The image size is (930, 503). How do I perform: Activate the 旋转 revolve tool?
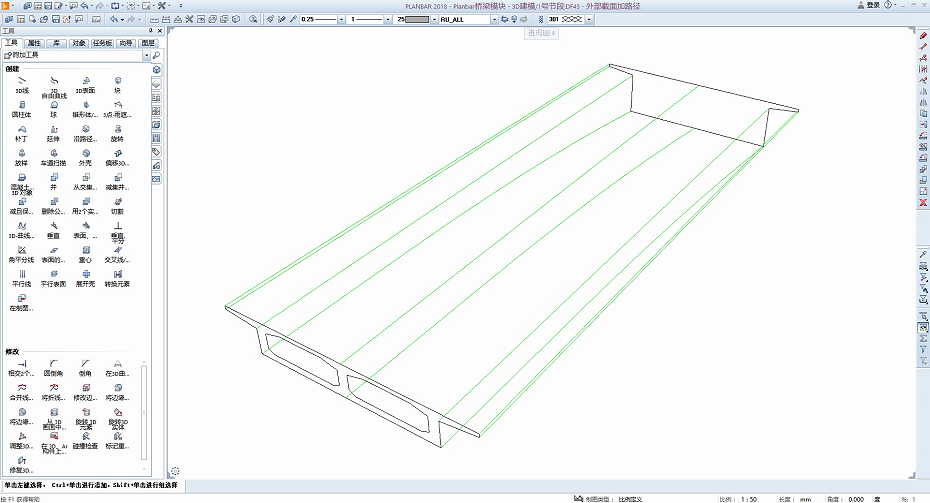117,133
